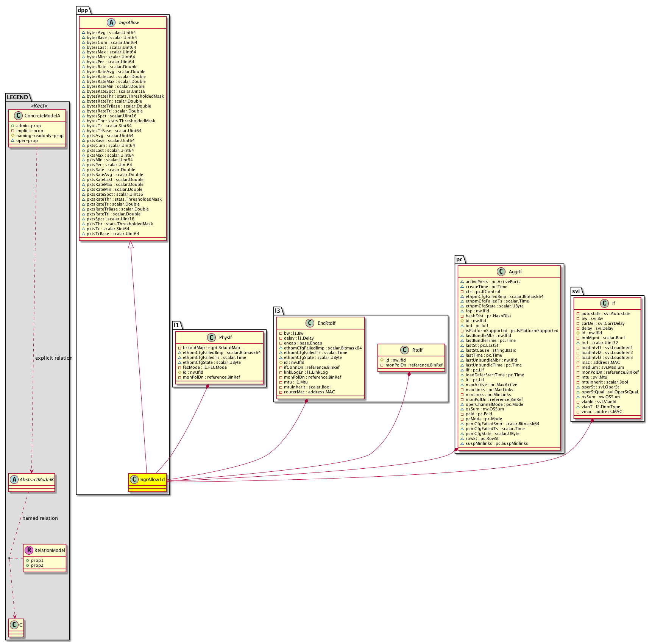
Task: Click the pink 'R' icon of RelationModel
Action: coord(29,550)
